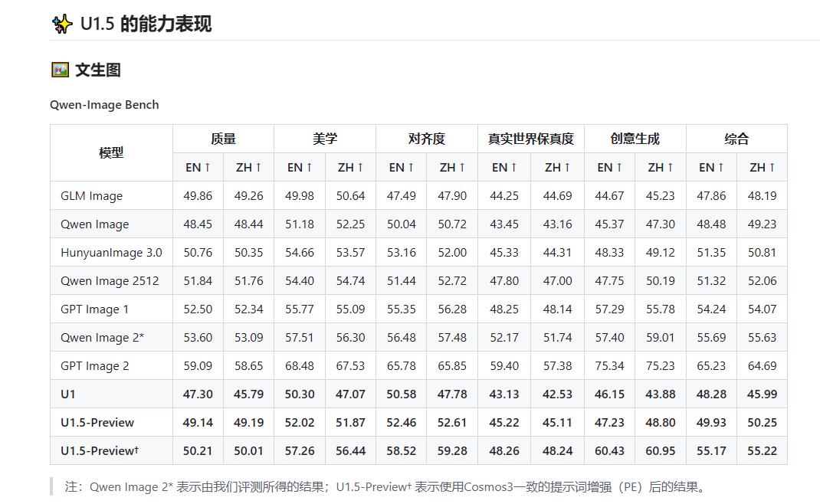Screen dimensions: 820x504
Task: Select the U1 row name
Action: click(68, 394)
